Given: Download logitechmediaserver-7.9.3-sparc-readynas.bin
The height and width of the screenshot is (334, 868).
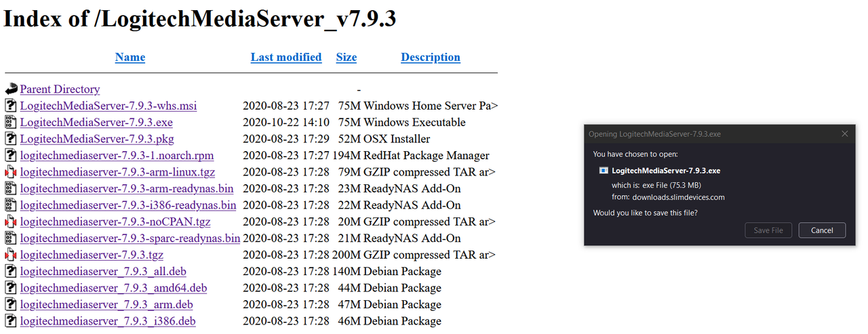Looking at the screenshot, I should [130, 238].
